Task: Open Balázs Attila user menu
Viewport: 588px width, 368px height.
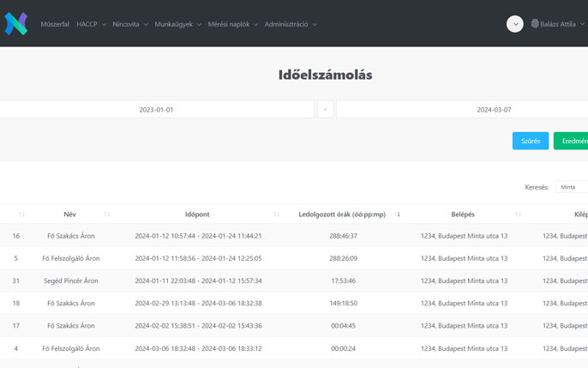Action: coord(562,24)
